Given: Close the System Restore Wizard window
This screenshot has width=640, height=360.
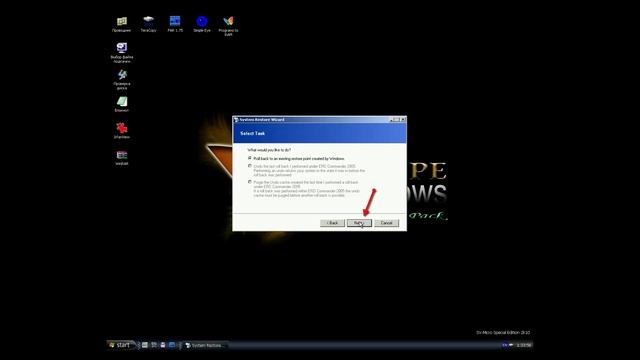Looking at the screenshot, I should tap(403, 120).
